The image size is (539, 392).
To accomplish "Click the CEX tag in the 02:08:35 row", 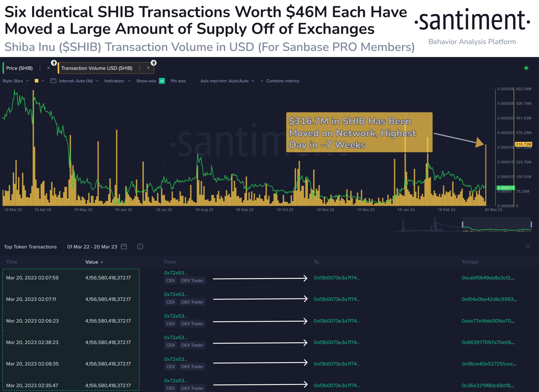I will point(170,367).
